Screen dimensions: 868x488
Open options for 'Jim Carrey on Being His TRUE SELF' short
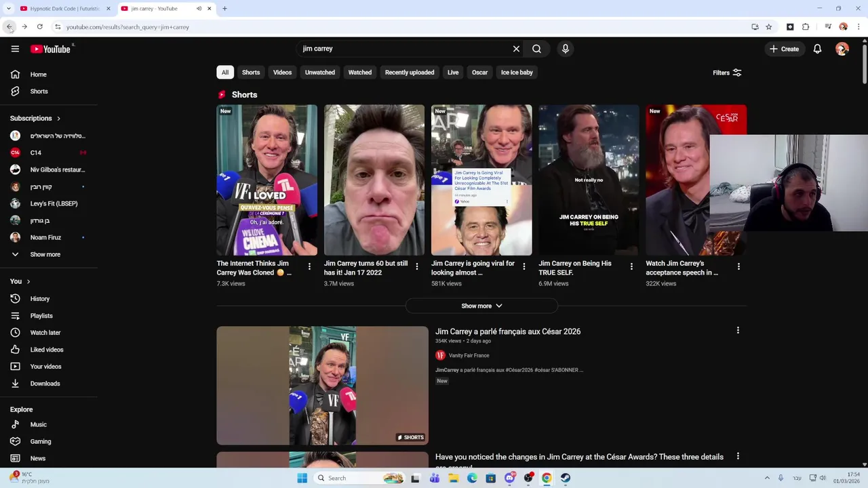click(x=631, y=266)
